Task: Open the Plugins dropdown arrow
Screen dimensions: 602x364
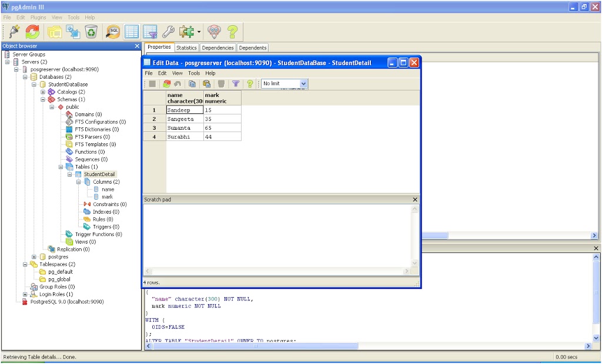Action: point(199,32)
